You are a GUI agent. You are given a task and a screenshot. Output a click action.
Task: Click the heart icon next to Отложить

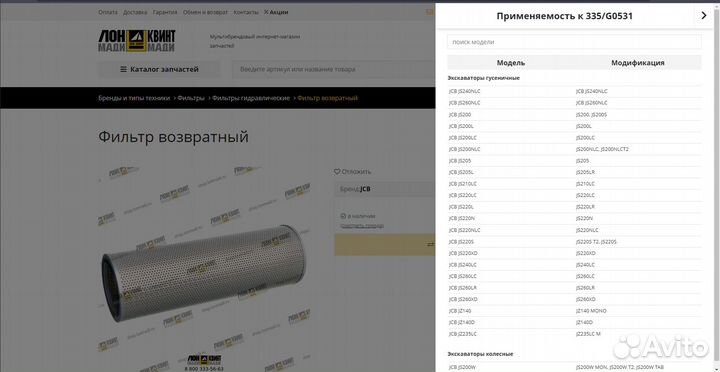point(337,172)
